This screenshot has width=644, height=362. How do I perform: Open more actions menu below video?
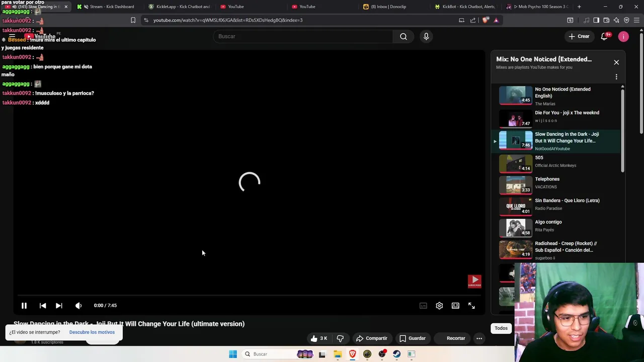(x=479, y=338)
